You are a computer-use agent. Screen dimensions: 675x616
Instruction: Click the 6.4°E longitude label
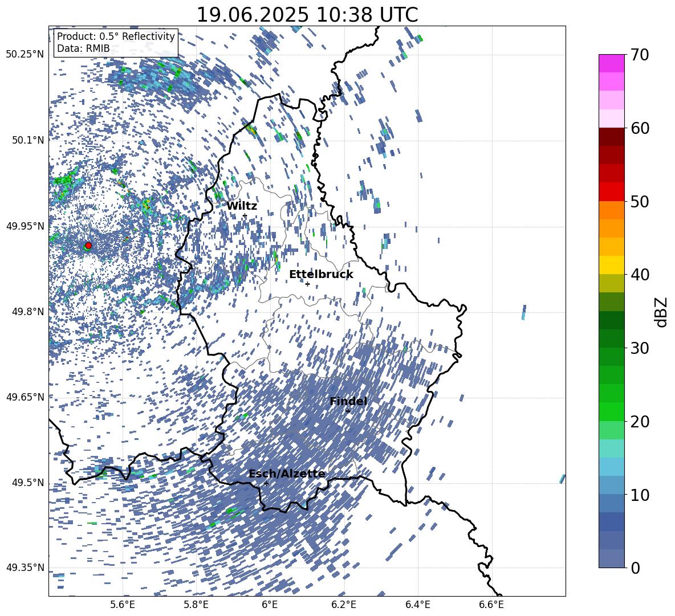click(x=417, y=605)
